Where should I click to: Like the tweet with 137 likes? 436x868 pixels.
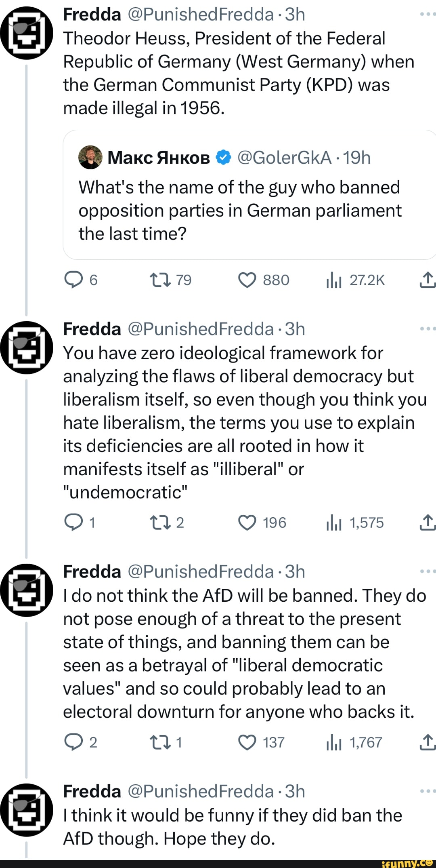tap(247, 742)
